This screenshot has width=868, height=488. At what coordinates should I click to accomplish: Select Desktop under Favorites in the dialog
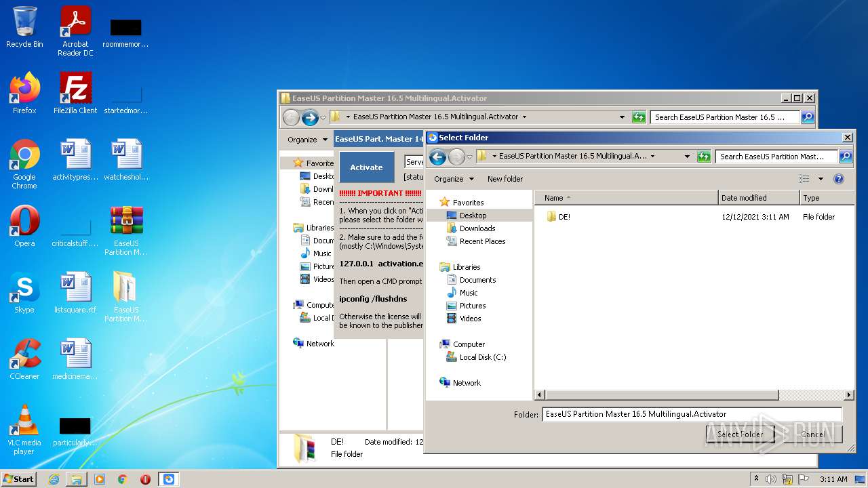473,216
